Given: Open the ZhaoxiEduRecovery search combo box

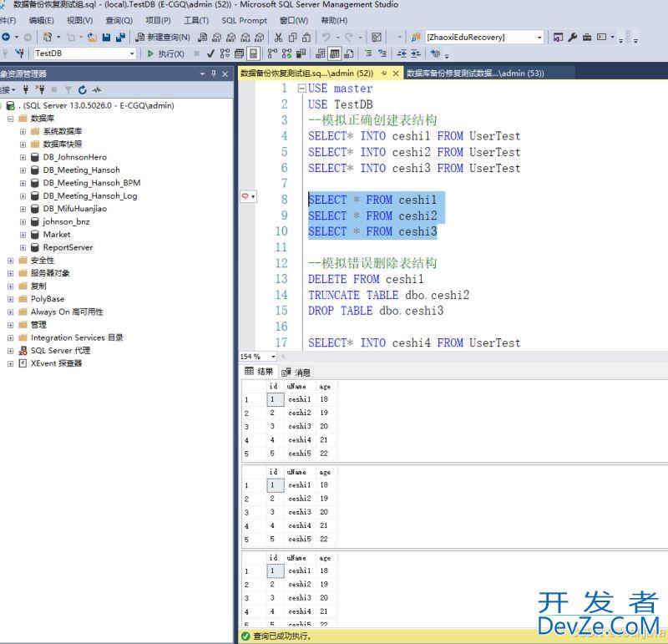Looking at the screenshot, I should click(x=539, y=38).
